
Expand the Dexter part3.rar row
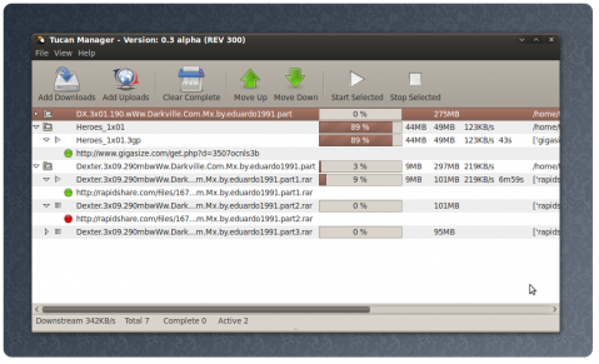46,231
